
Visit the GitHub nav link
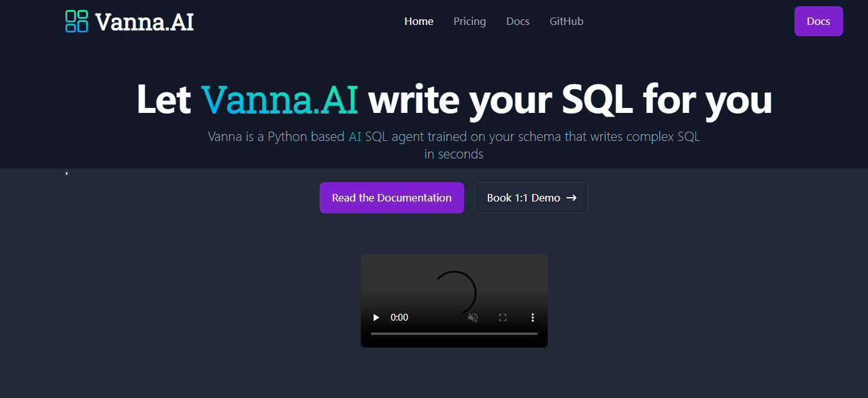pyautogui.click(x=566, y=21)
